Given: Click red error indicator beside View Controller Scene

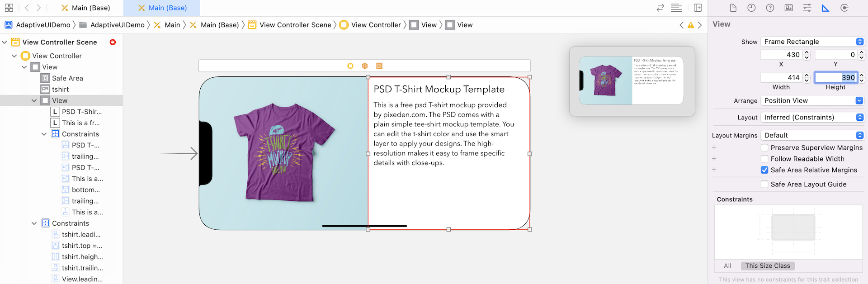Looking at the screenshot, I should click(113, 42).
